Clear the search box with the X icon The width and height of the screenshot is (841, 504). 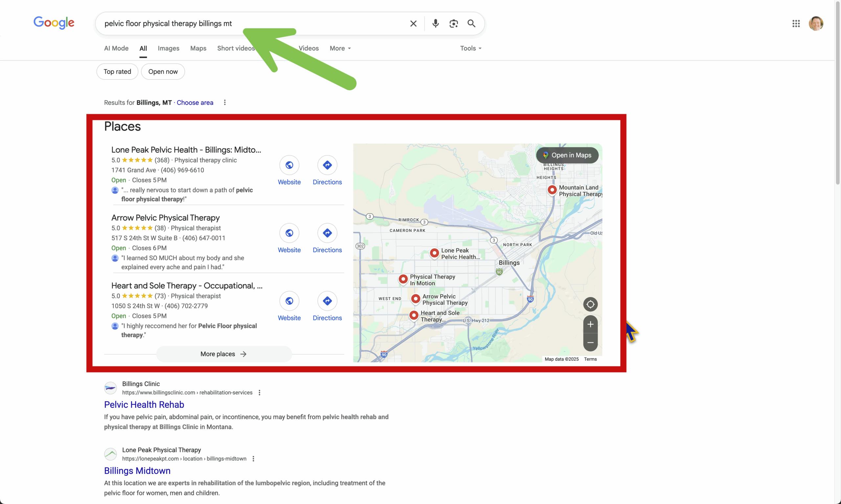click(x=413, y=23)
